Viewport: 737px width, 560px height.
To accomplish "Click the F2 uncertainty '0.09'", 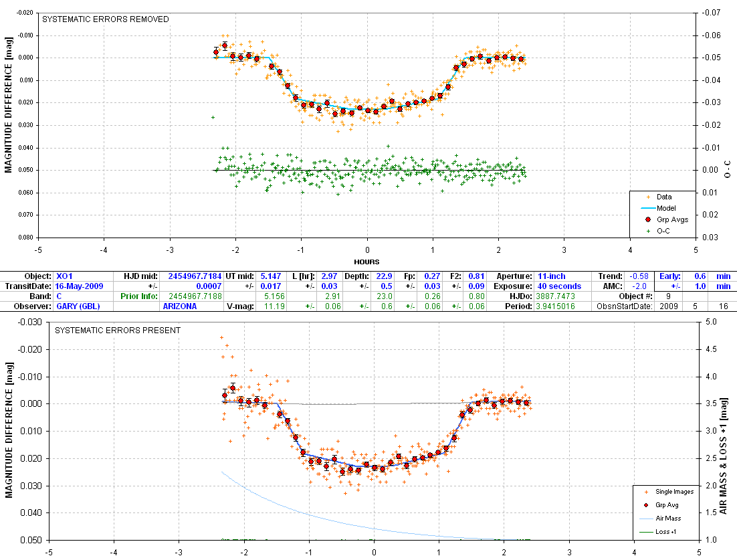I will tap(477, 286).
